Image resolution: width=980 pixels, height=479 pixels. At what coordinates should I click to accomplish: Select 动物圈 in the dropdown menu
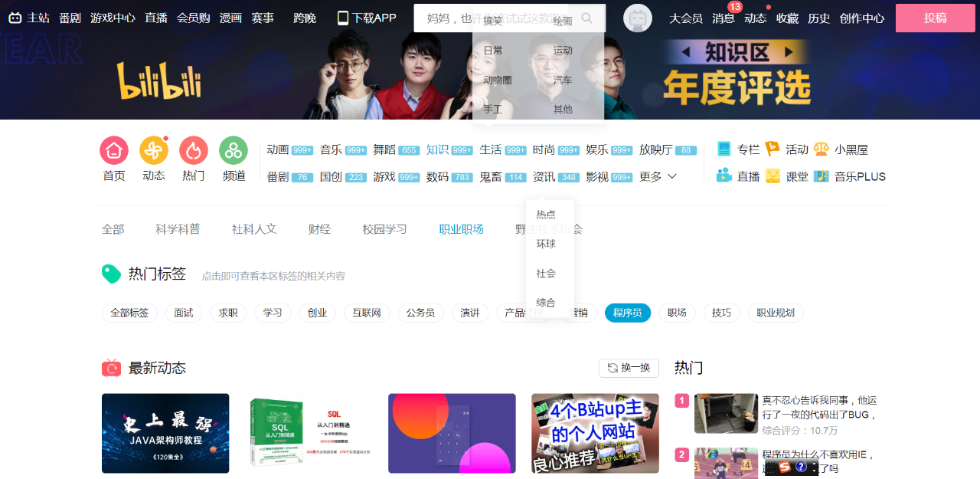[498, 80]
